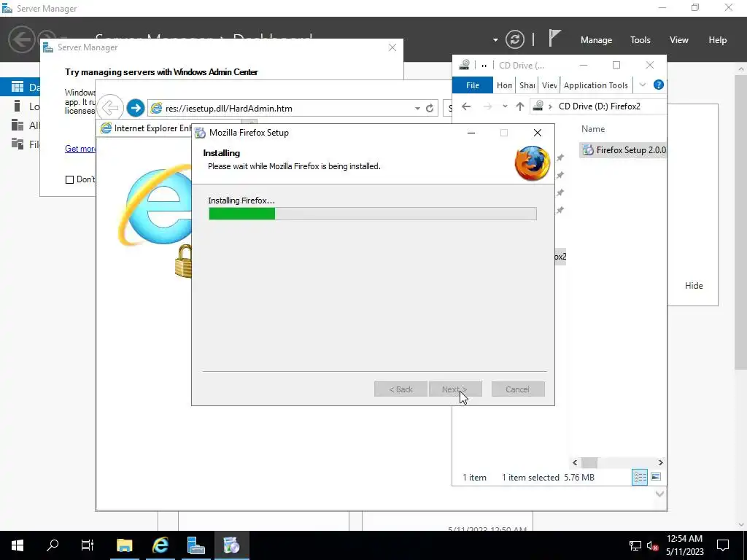The width and height of the screenshot is (747, 560).
Task: Click the Server Manager refresh icon
Action: pos(515,39)
